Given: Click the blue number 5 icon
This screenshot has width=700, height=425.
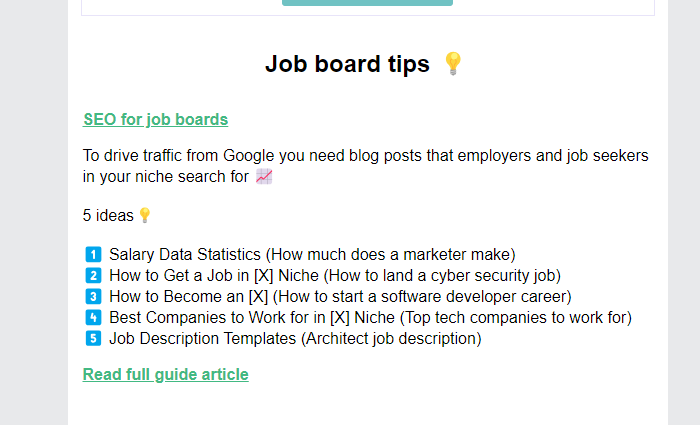Looking at the screenshot, I should tap(93, 338).
